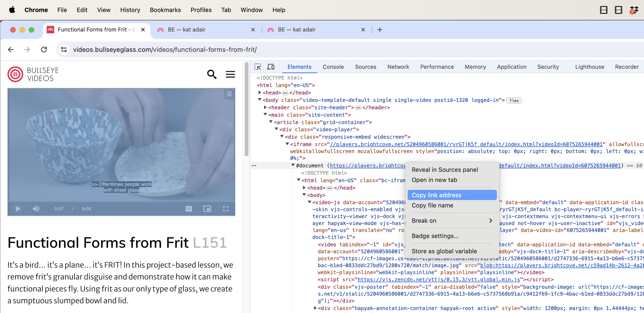Image resolution: width=644 pixels, height=313 pixels.
Task: Click the video progress bar
Action: 122,201
